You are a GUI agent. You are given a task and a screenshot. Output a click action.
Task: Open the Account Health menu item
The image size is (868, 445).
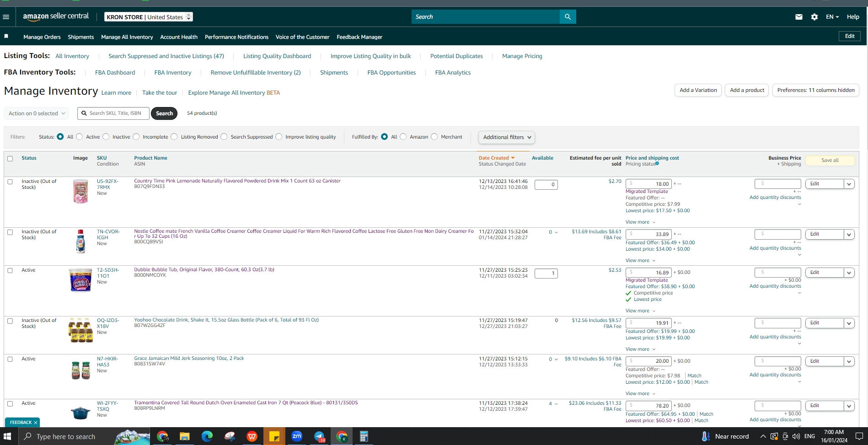pos(179,37)
